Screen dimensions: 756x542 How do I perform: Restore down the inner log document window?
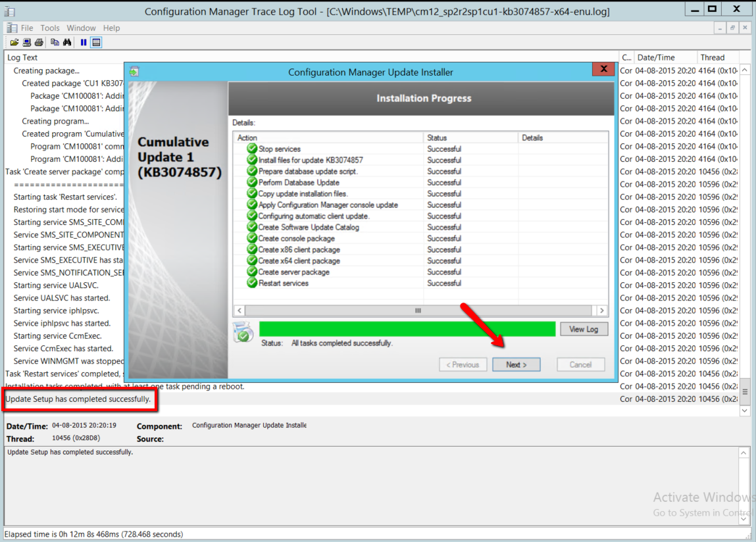click(732, 28)
